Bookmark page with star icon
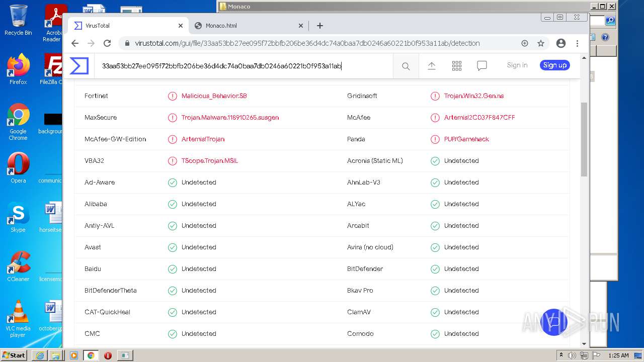Viewport: 644px width, 362px height. pyautogui.click(x=541, y=43)
